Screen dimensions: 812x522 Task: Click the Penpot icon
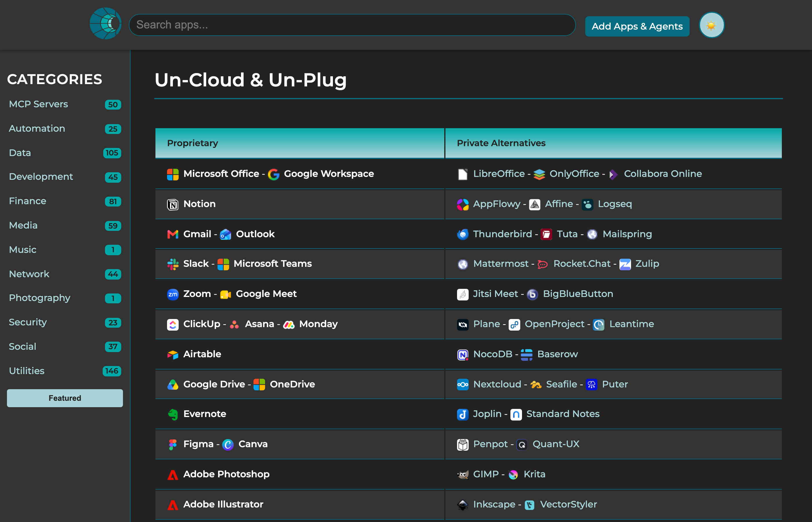(x=463, y=444)
